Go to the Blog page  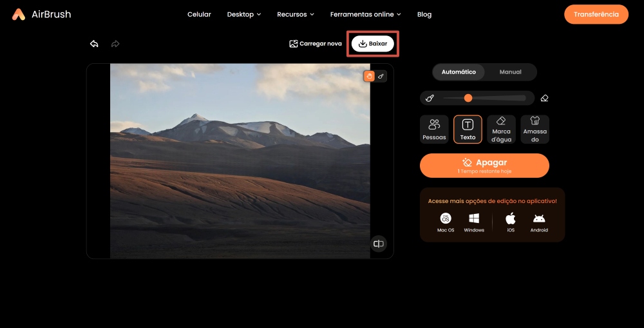pyautogui.click(x=424, y=14)
